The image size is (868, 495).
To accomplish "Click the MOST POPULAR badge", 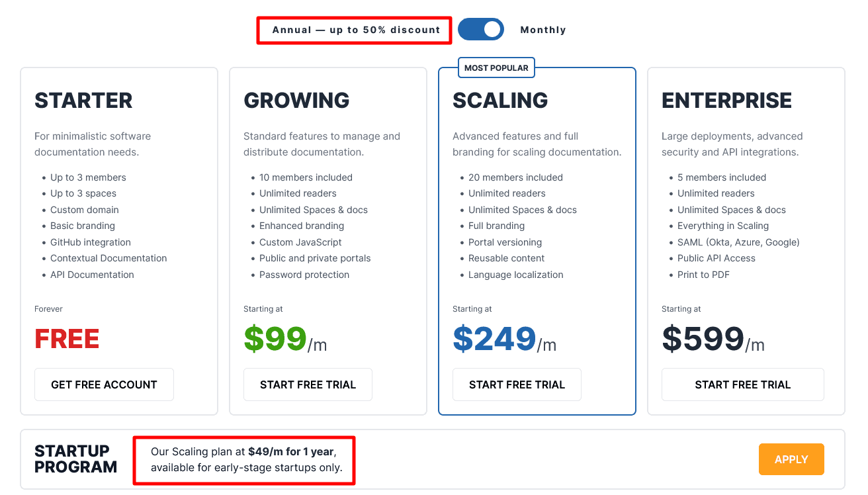I will pos(496,67).
